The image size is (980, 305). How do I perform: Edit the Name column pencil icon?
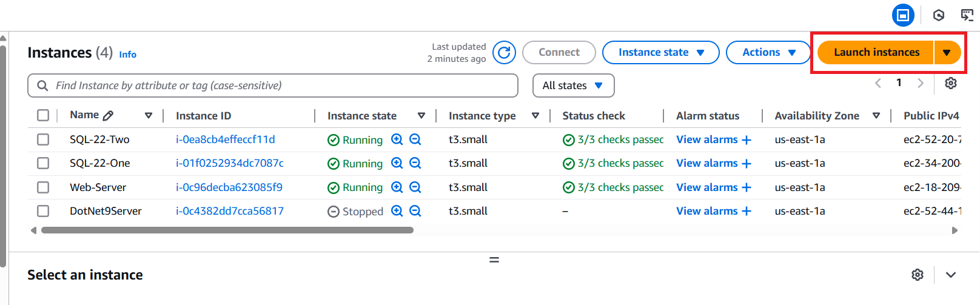coord(109,115)
